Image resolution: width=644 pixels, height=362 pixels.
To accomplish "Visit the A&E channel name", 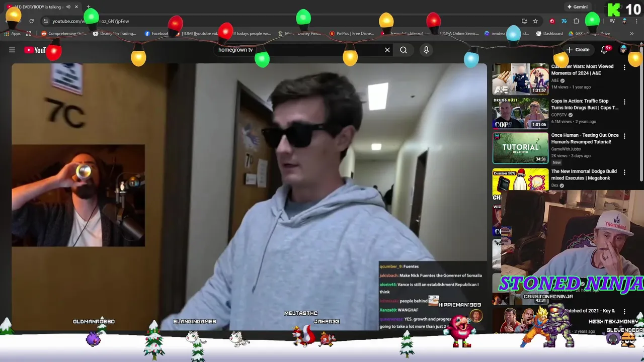I will (x=555, y=80).
